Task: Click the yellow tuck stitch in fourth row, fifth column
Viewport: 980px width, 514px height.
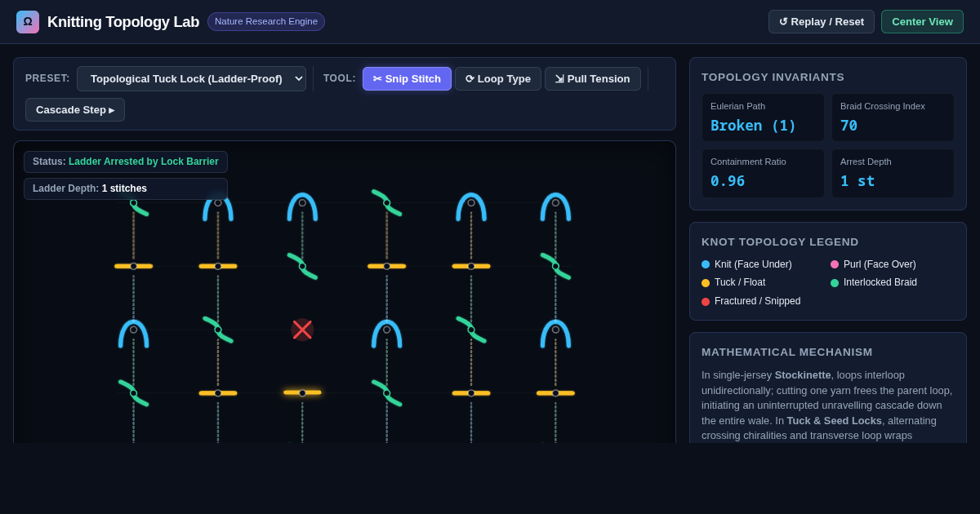Action: click(471, 393)
